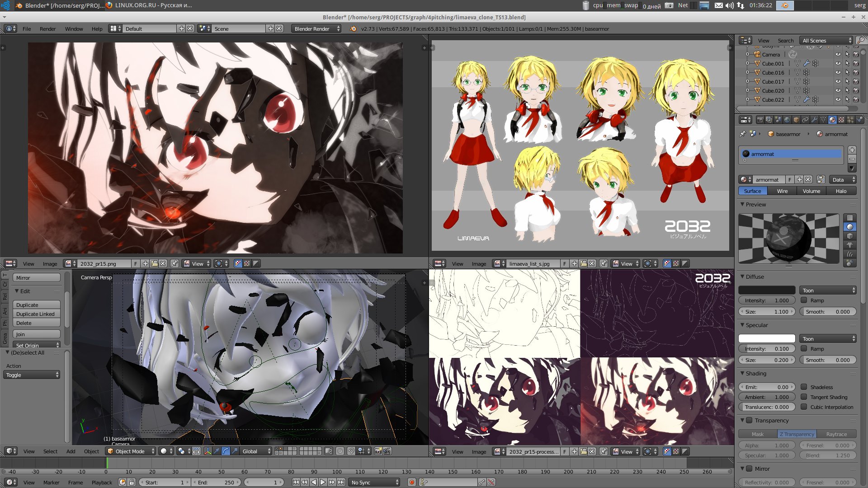Open the File menu
This screenshot has width=868, height=488.
27,29
